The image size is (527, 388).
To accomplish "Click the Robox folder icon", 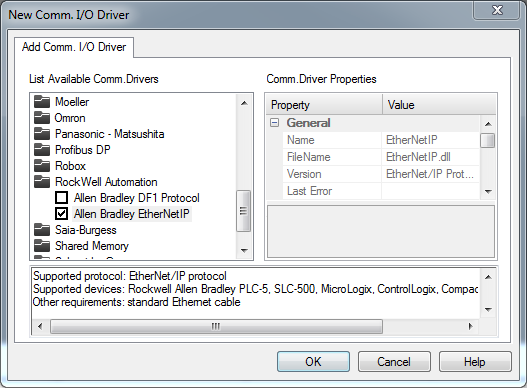I will (x=42, y=166).
